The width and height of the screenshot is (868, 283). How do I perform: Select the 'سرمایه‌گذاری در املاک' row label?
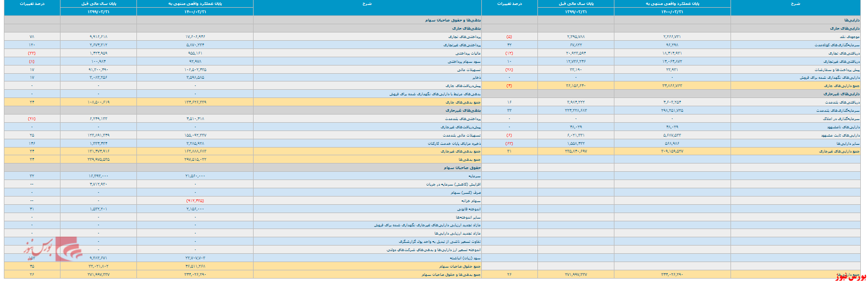(x=842, y=118)
